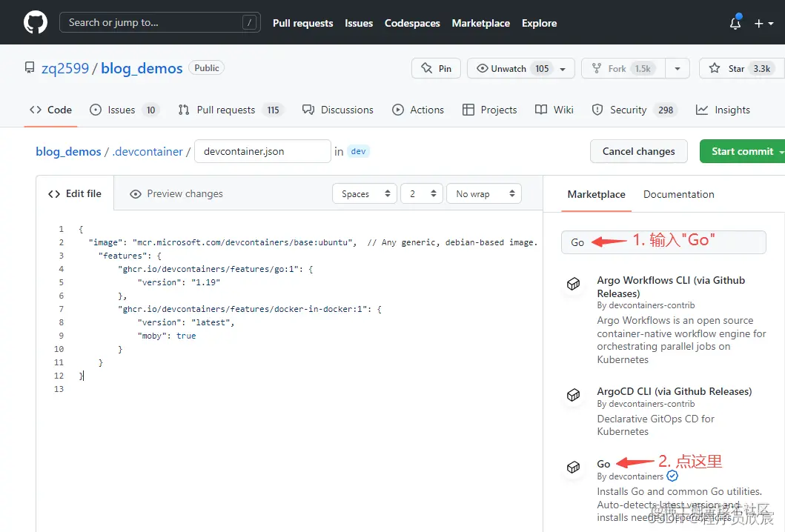The height and width of the screenshot is (532, 785).
Task: Click the Public visibility label
Action: coord(206,67)
